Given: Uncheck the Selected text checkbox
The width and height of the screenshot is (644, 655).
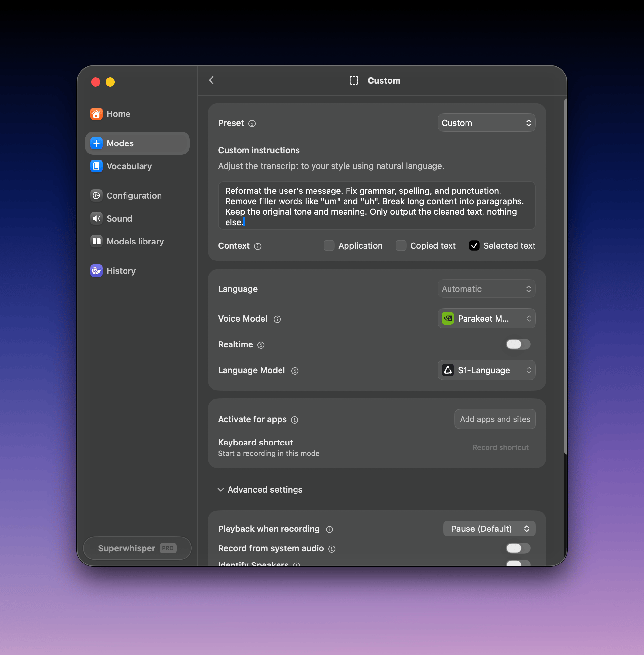Looking at the screenshot, I should [474, 246].
